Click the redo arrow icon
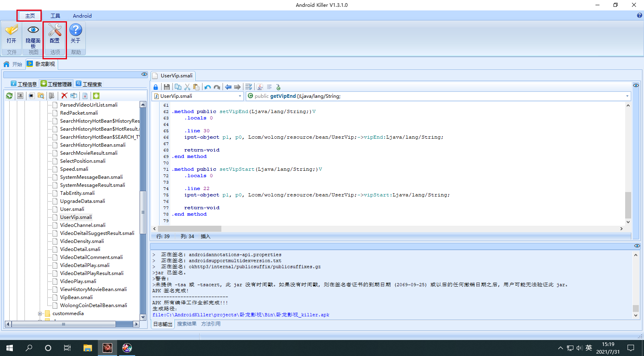The height and width of the screenshot is (356, 644). click(x=217, y=87)
